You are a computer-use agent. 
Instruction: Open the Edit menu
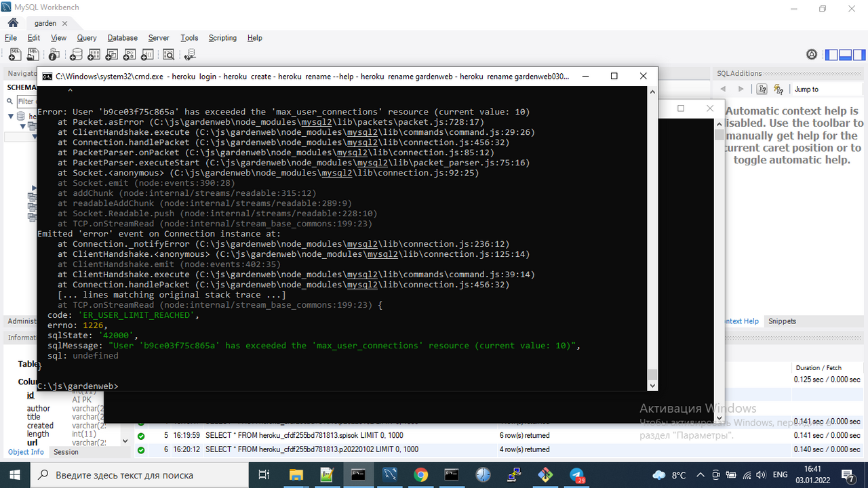(34, 38)
